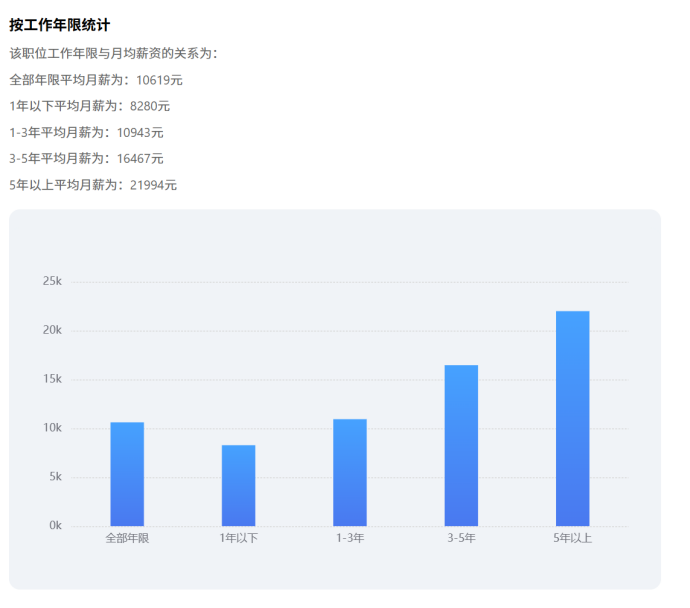The image size is (690, 608).
Task: Click the 1年以下 x-axis label
Action: [x=238, y=538]
